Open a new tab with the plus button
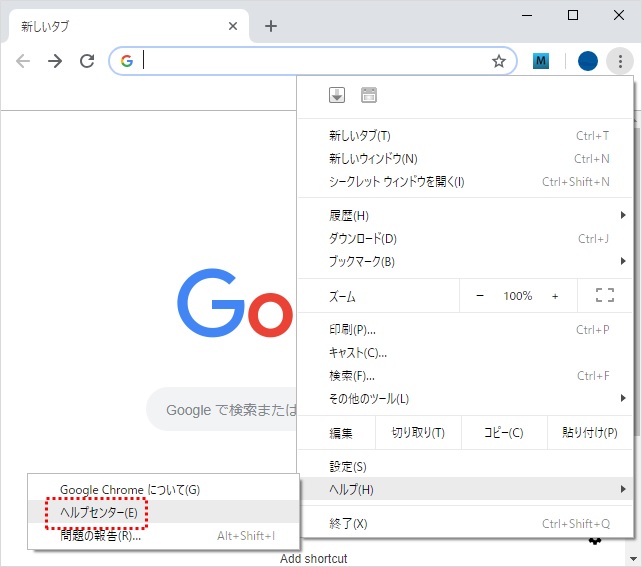This screenshot has height=567, width=642. tap(271, 26)
